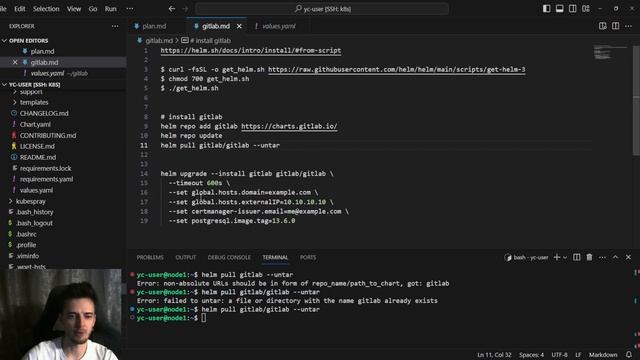Open LICENSE.md in the explorer
Screen dimensions: 640x360
coord(37,146)
